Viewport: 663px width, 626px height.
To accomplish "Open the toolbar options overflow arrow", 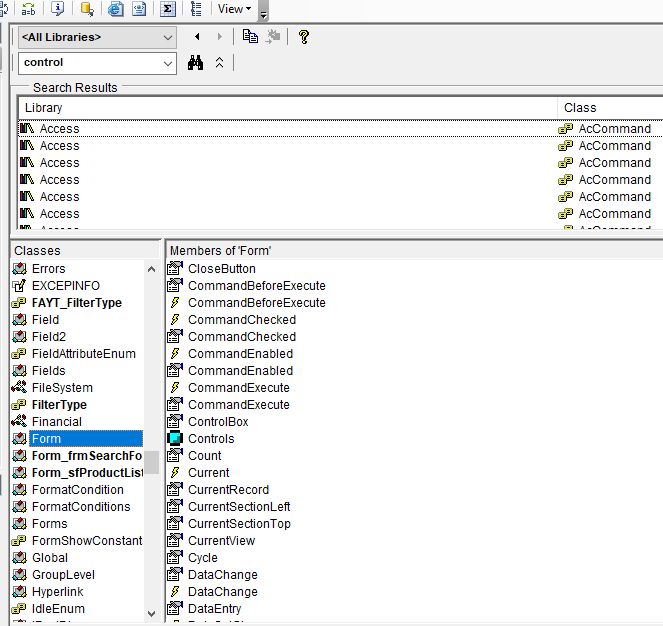I will (x=263, y=14).
